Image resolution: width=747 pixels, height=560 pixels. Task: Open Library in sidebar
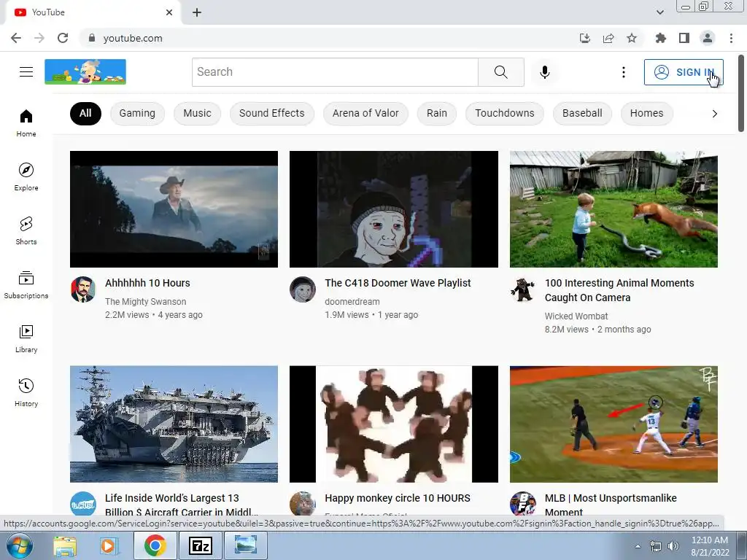[x=26, y=338]
